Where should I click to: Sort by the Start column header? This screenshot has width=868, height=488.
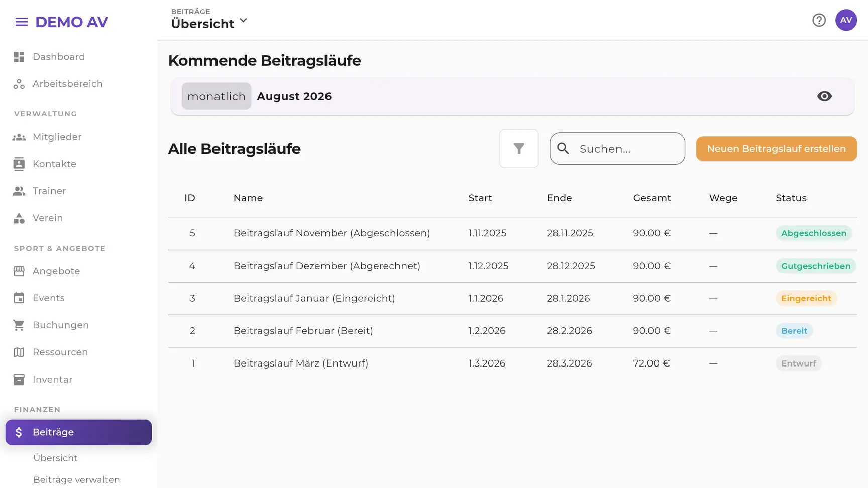pos(480,198)
